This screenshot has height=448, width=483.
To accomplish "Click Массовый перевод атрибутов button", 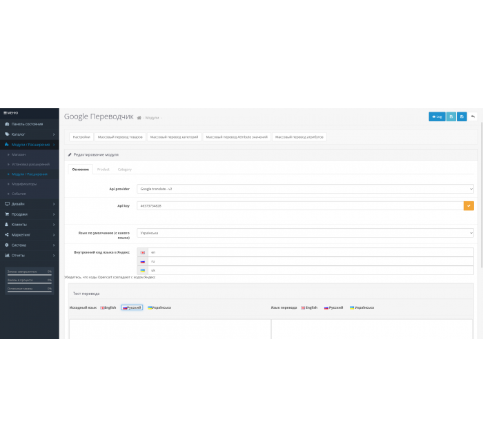I will (299, 137).
